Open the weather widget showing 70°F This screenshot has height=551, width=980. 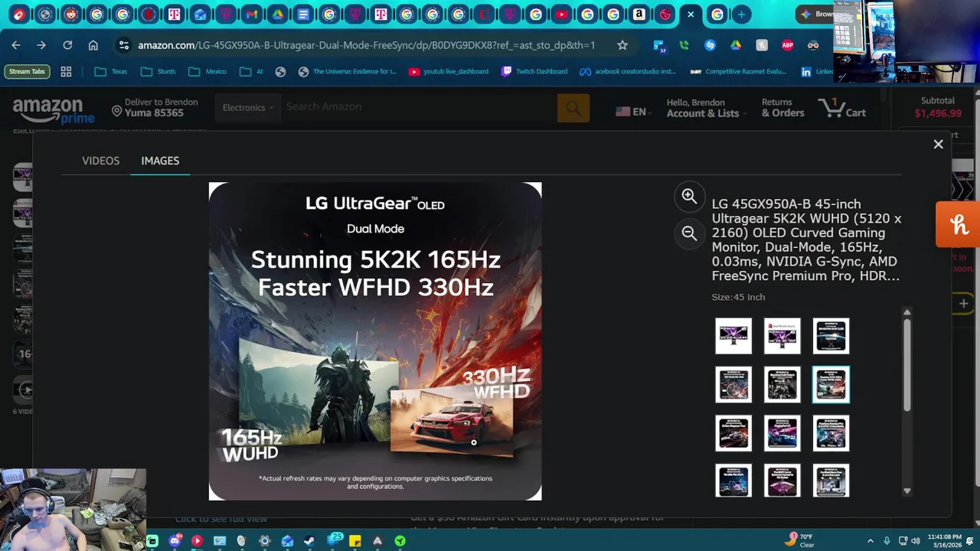[x=799, y=540]
